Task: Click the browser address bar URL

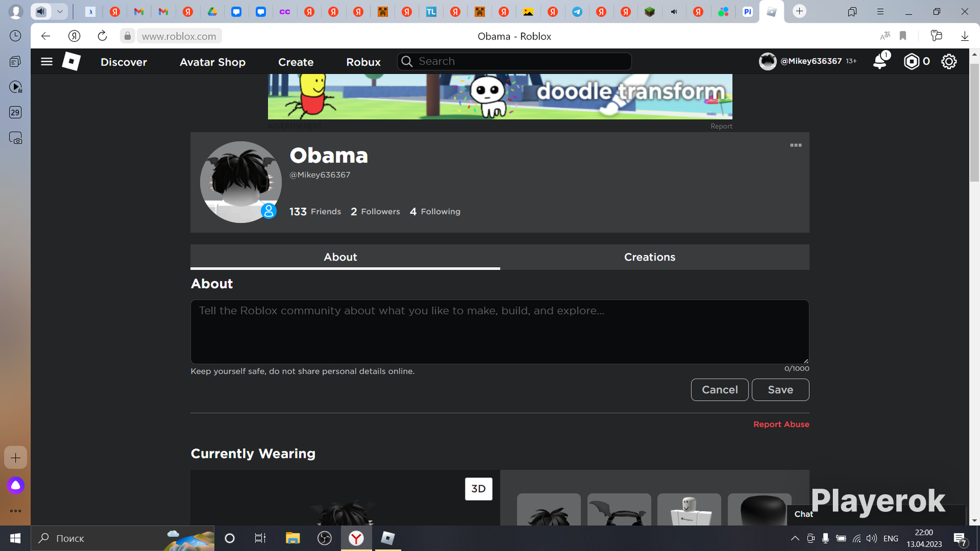Action: (179, 36)
